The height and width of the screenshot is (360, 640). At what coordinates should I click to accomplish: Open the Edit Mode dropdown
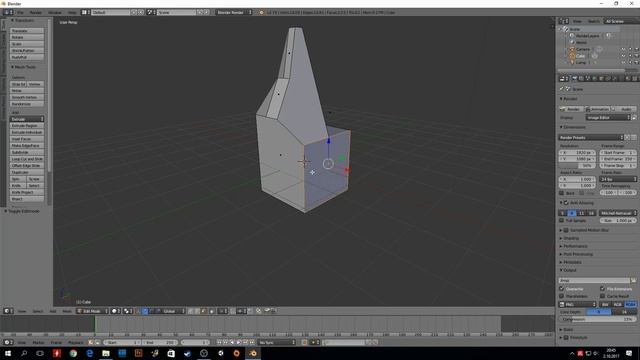(x=92, y=311)
